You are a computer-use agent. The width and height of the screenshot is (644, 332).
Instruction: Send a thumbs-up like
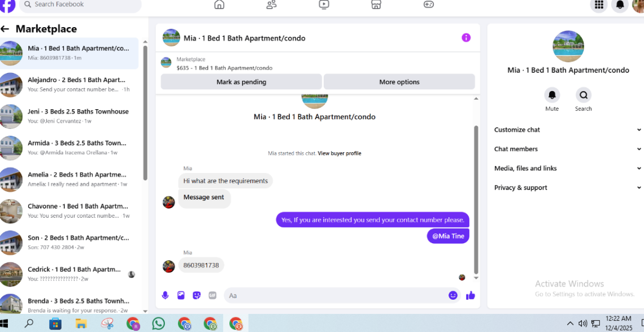471,295
